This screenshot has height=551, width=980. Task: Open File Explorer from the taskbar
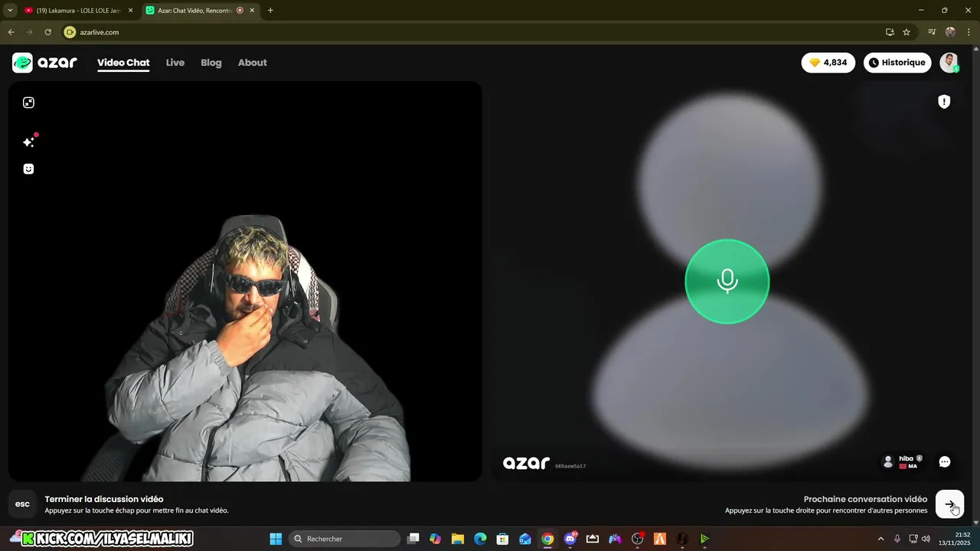tap(458, 539)
